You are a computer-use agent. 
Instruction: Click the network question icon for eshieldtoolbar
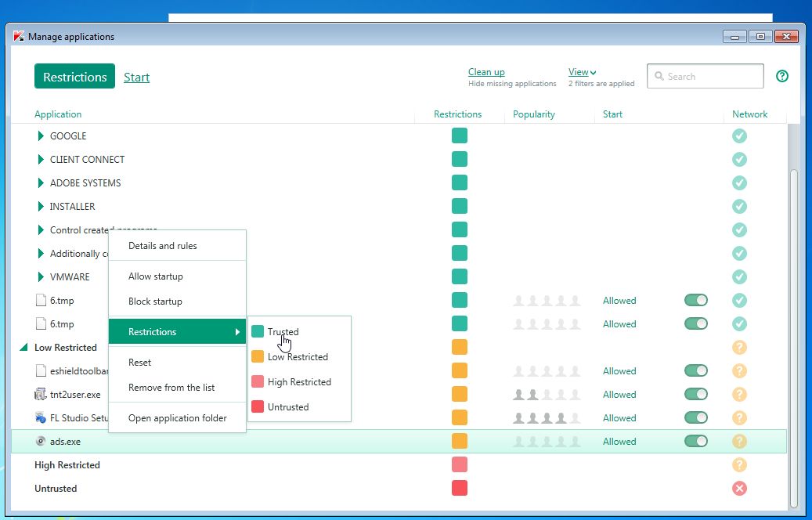pyautogui.click(x=739, y=371)
